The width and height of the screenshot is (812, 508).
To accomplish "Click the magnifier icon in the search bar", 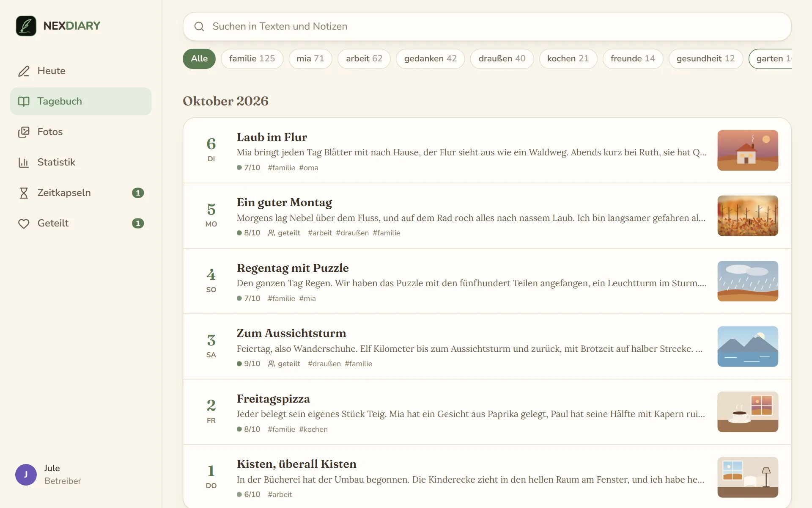I will click(199, 27).
